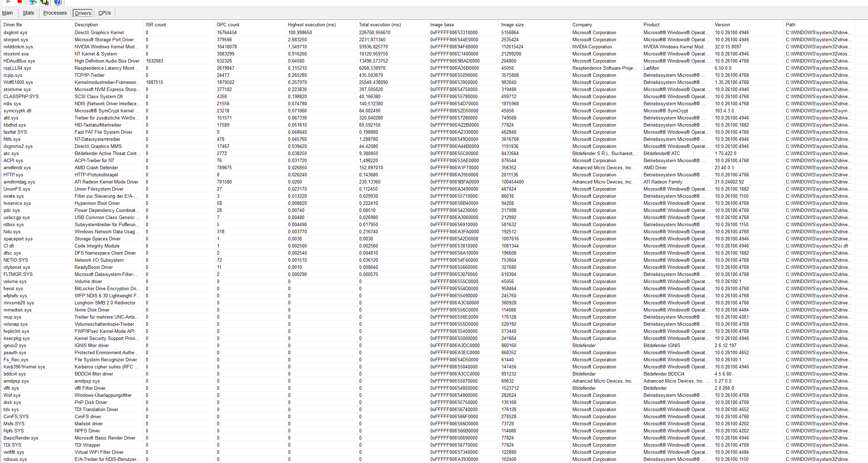Click the green Start monitor play icon

coord(9,2)
